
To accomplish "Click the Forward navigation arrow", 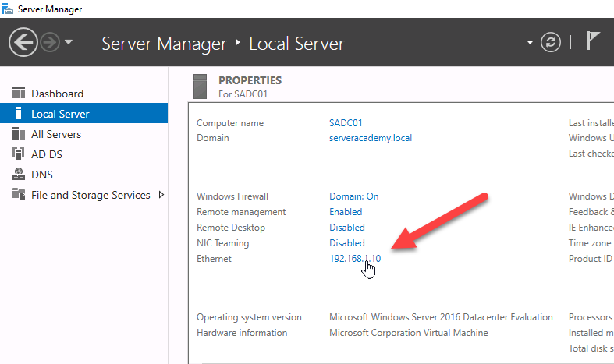I will (x=50, y=42).
